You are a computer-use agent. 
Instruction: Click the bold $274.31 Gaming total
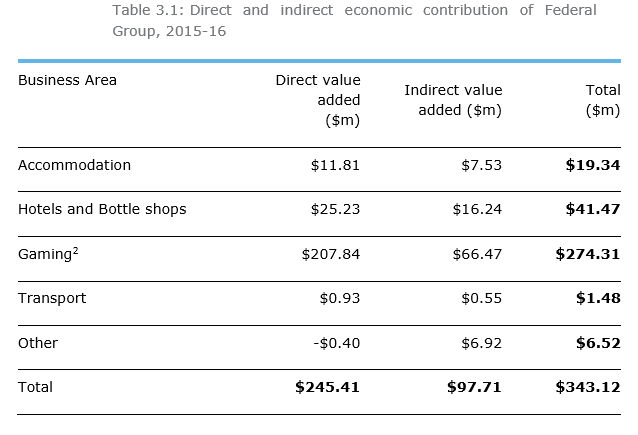588,254
